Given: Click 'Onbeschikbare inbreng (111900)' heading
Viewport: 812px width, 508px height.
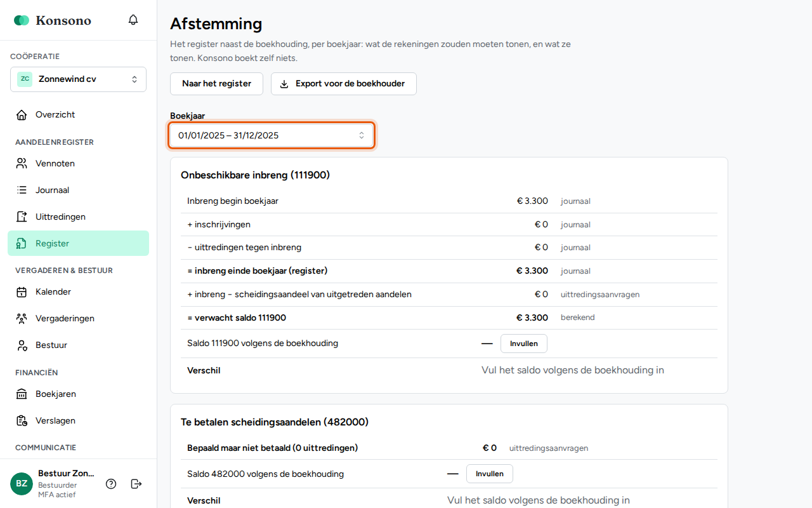Looking at the screenshot, I should [x=256, y=175].
